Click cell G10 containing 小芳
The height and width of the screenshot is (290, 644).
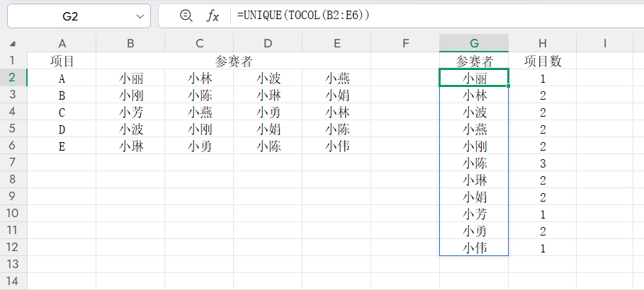[x=474, y=214]
